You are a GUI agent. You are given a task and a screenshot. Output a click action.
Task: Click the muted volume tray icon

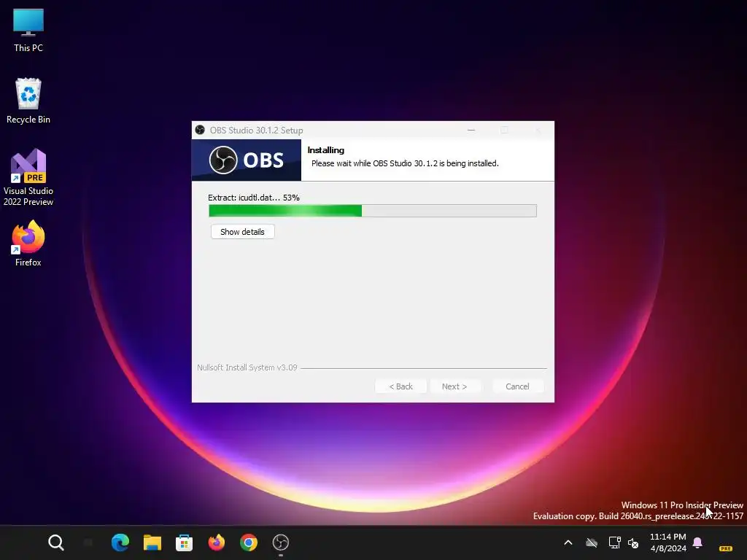(x=633, y=542)
